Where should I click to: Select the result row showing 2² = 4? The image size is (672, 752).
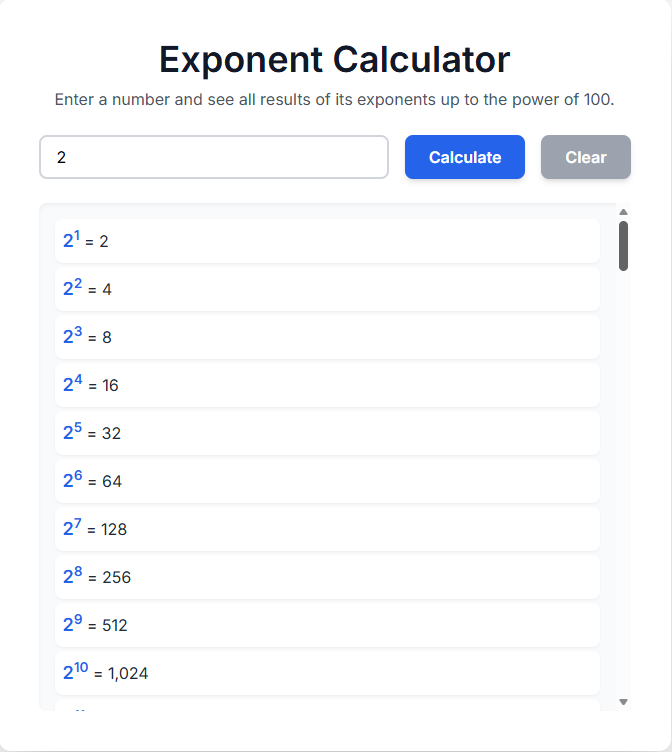(327, 289)
